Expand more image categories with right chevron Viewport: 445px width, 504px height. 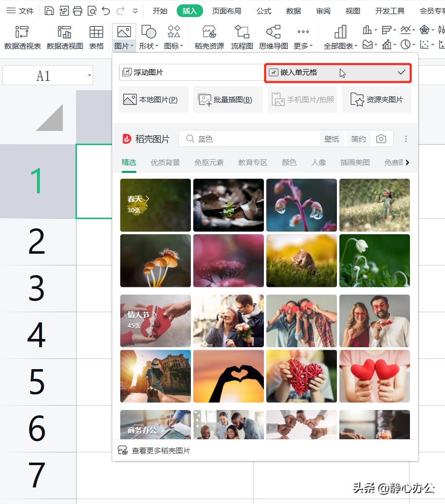coord(408,162)
